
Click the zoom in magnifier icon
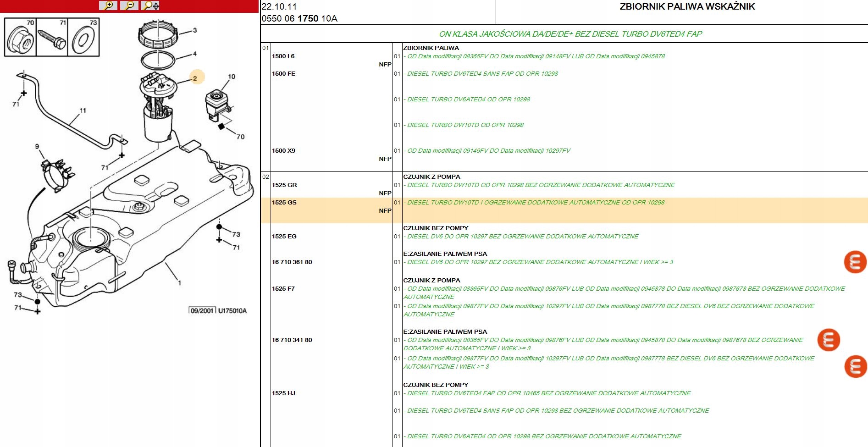(108, 6)
